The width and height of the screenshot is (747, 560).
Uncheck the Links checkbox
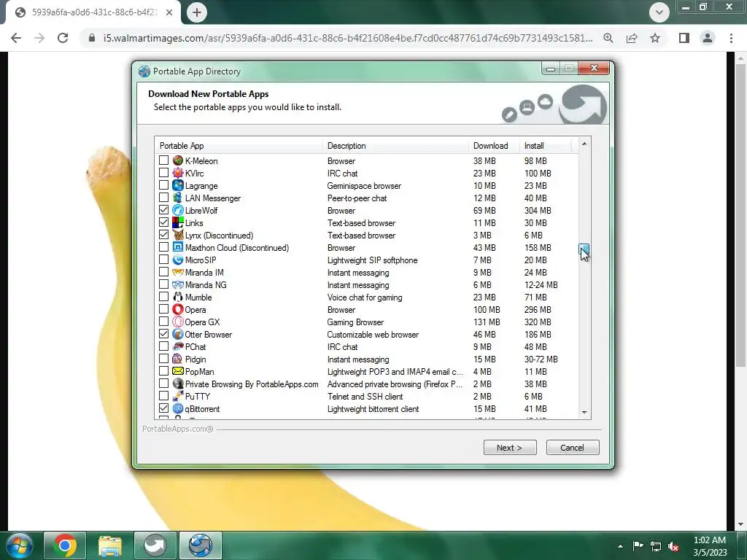coord(163,222)
